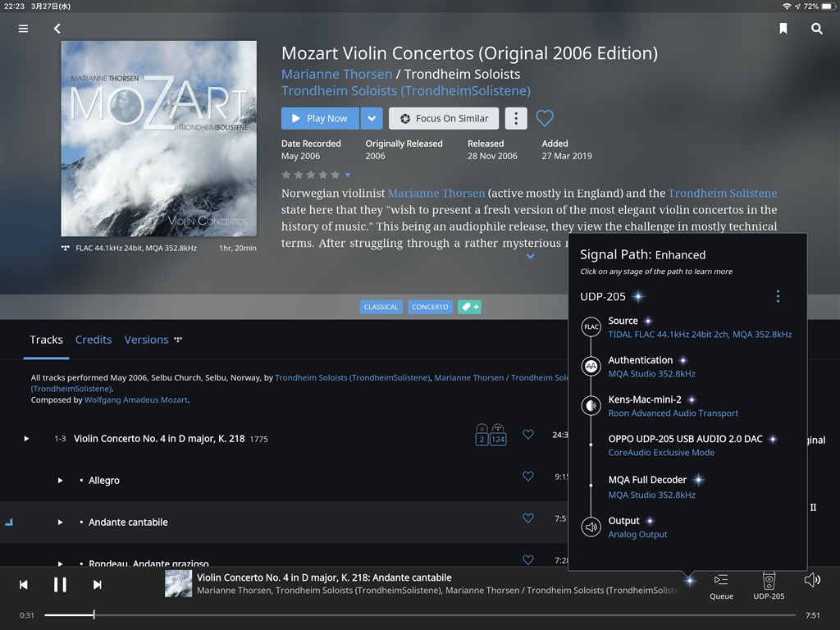Image resolution: width=840 pixels, height=630 pixels.
Task: Play the Andante cantabile track
Action: point(60,523)
